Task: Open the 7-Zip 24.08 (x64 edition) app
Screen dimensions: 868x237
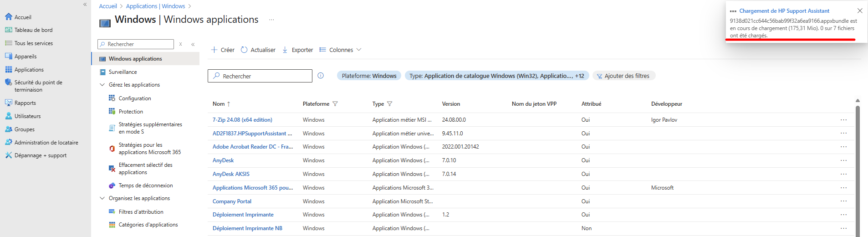Action: (242, 120)
